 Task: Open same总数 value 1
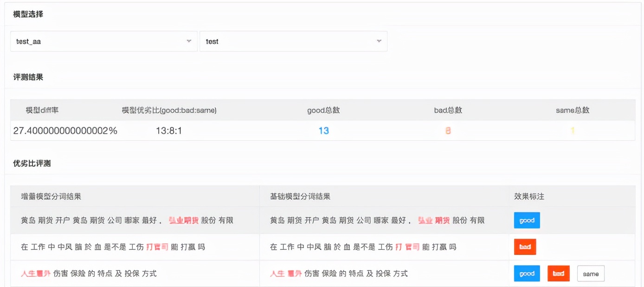pyautogui.click(x=572, y=130)
